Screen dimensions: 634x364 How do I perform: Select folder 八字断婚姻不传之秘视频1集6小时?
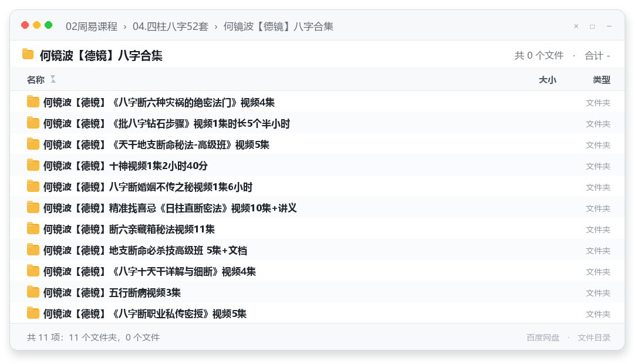pos(147,187)
